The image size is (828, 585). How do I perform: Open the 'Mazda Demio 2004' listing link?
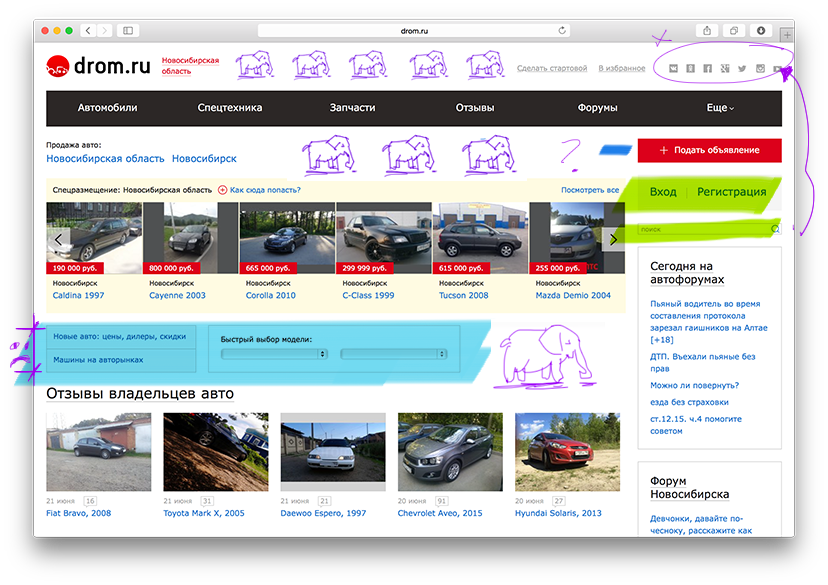[x=573, y=296]
